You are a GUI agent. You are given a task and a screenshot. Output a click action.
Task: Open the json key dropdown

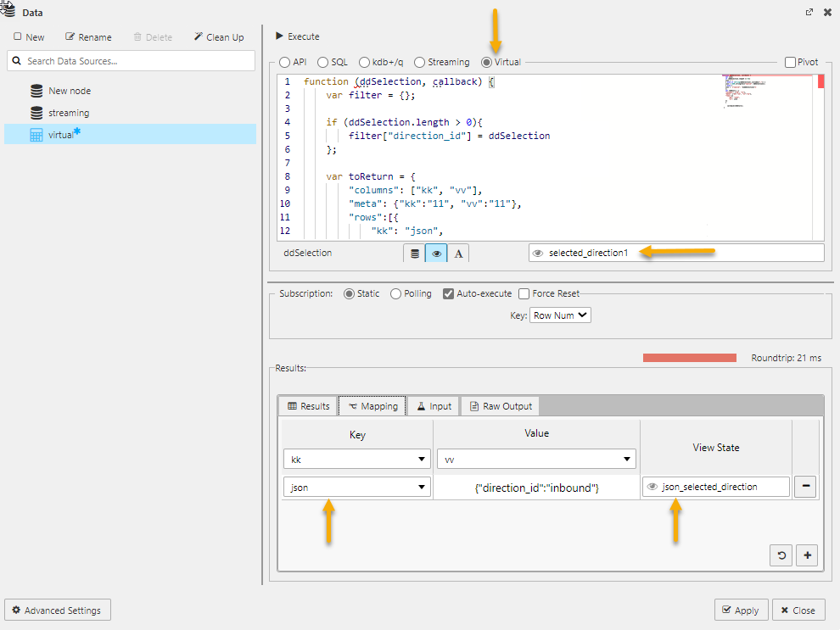tap(357, 487)
